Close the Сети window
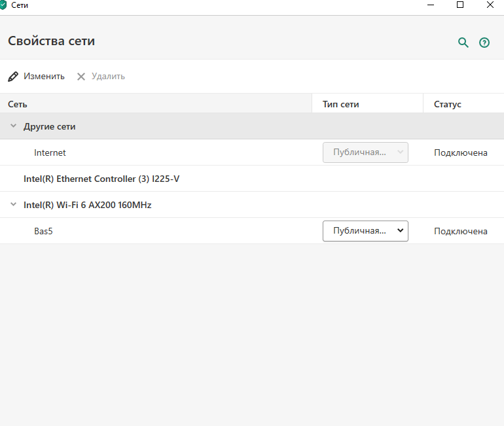The image size is (504, 426). click(x=490, y=5)
